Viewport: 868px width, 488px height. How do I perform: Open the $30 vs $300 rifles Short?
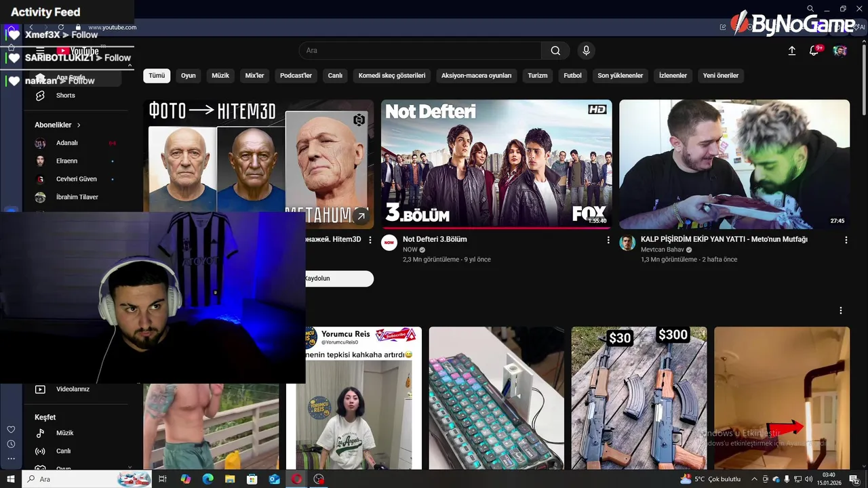pyautogui.click(x=639, y=398)
